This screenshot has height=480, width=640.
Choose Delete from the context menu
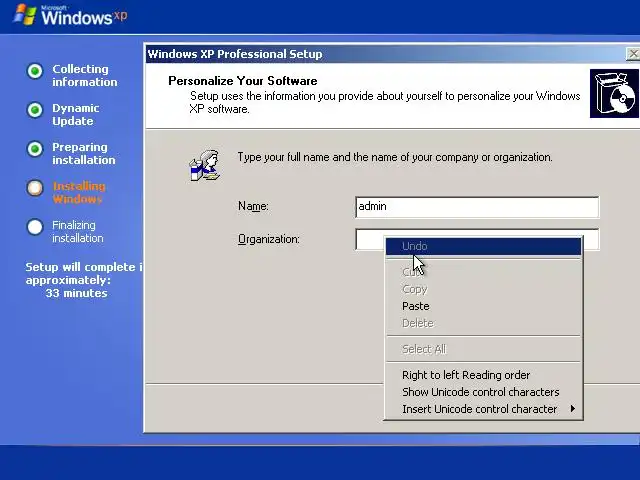(483, 323)
